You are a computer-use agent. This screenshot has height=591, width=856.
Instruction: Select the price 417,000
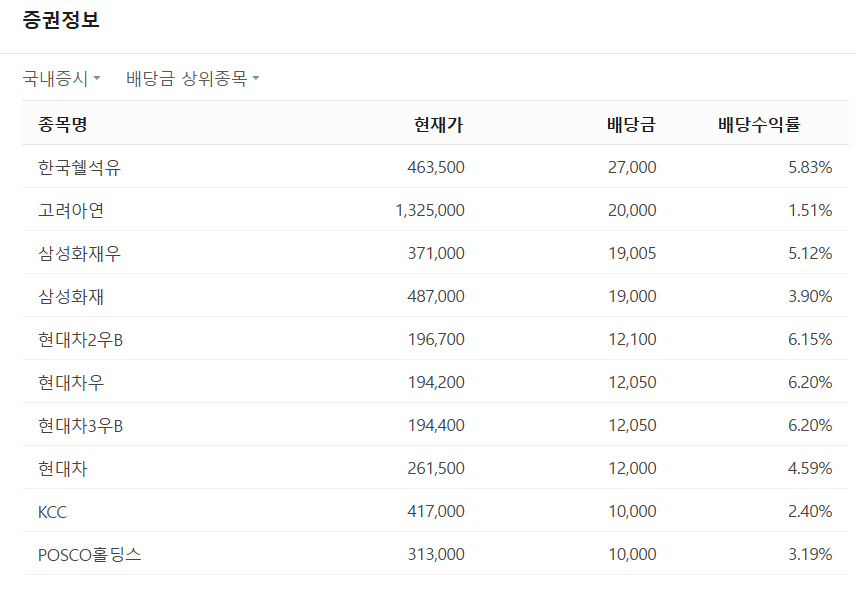[436, 511]
